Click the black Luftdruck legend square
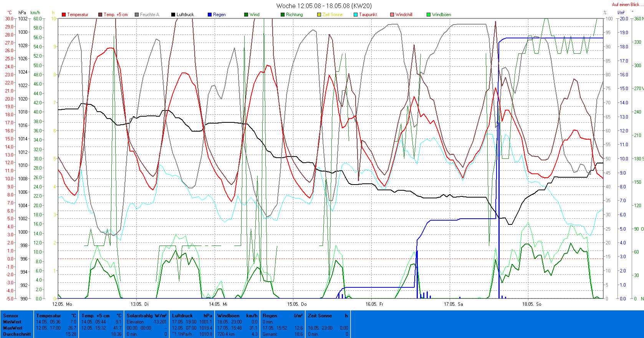The width and height of the screenshot is (644, 338). point(173,15)
